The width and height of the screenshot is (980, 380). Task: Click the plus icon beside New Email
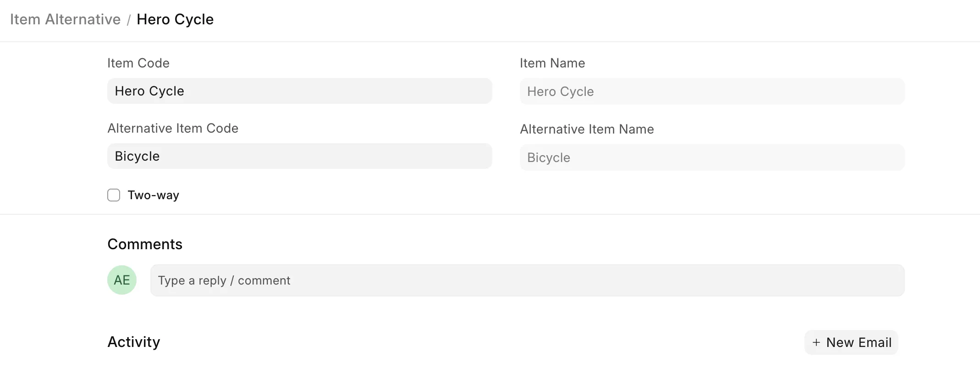coord(816,342)
